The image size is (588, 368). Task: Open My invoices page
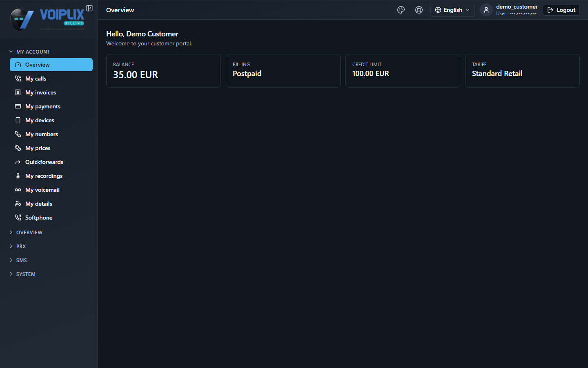coord(51,92)
